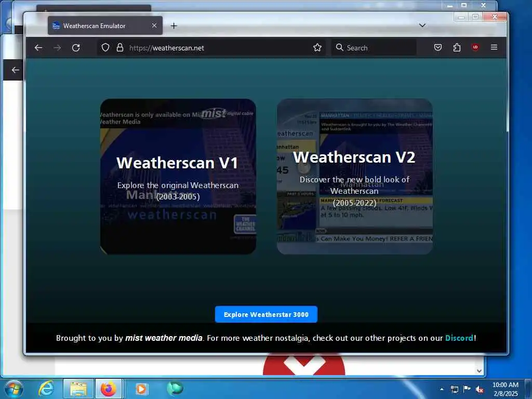Click the search magnifier icon

[339, 47]
